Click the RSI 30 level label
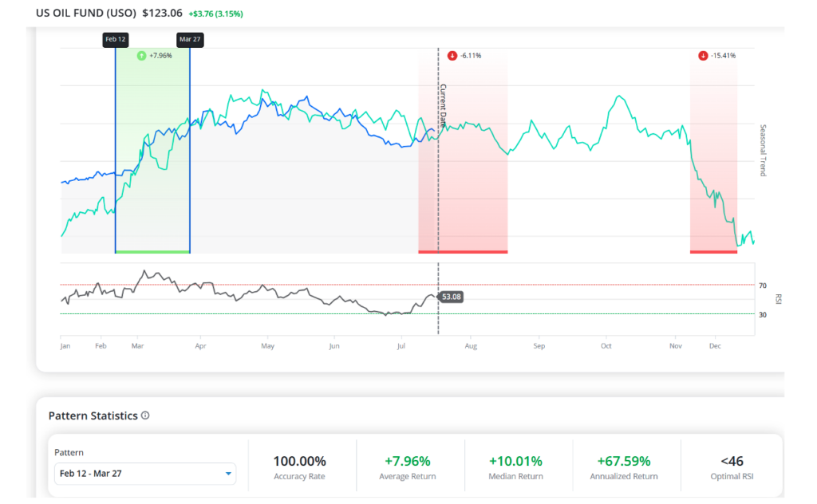This screenshot has height=504, width=817. tap(763, 314)
